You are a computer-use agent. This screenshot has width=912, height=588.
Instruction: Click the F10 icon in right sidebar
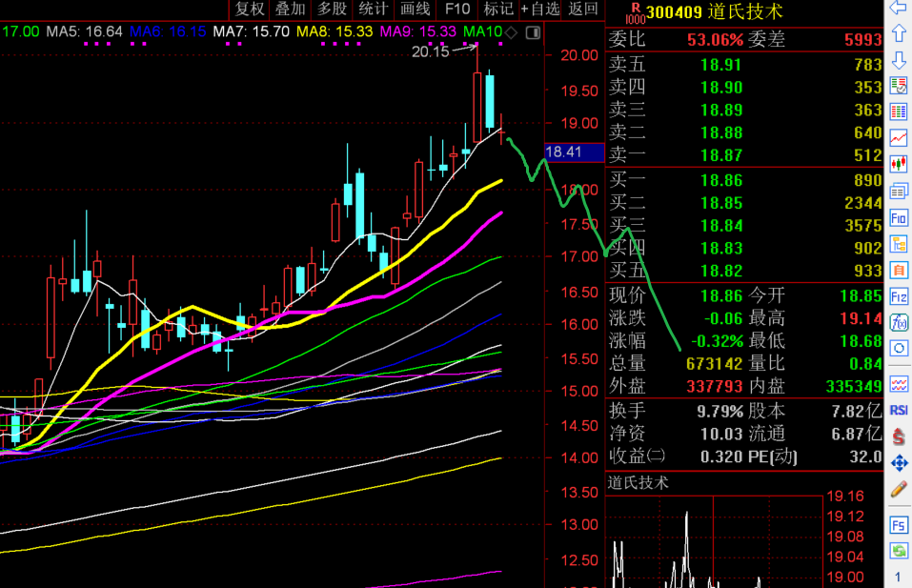(x=899, y=218)
